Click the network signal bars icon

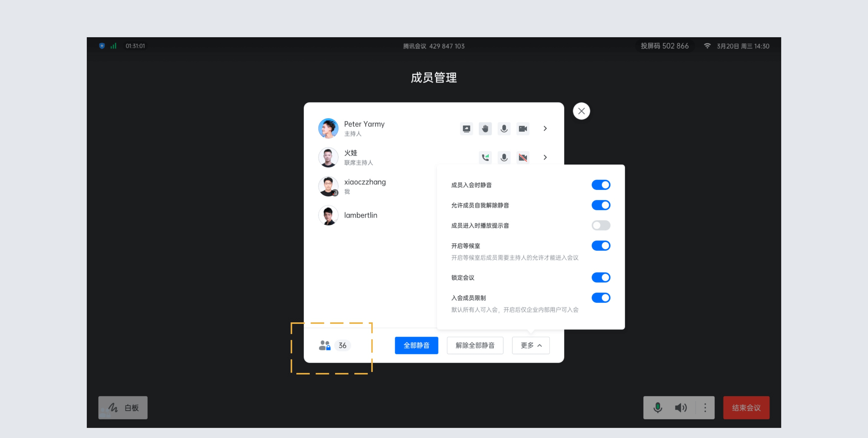coord(113,46)
